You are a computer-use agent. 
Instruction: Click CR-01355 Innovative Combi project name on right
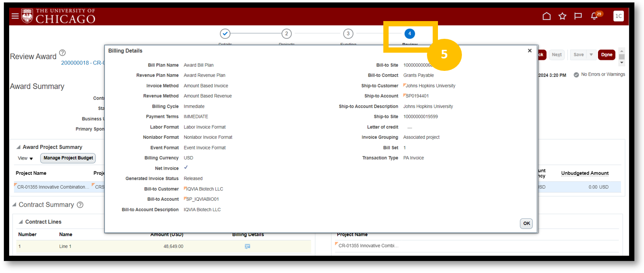[368, 245]
